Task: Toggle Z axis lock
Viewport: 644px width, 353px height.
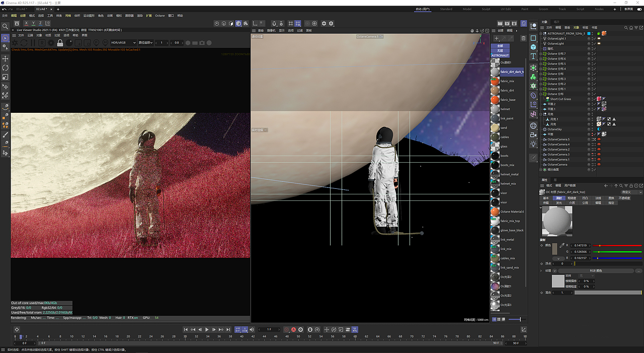Action: 40,23
